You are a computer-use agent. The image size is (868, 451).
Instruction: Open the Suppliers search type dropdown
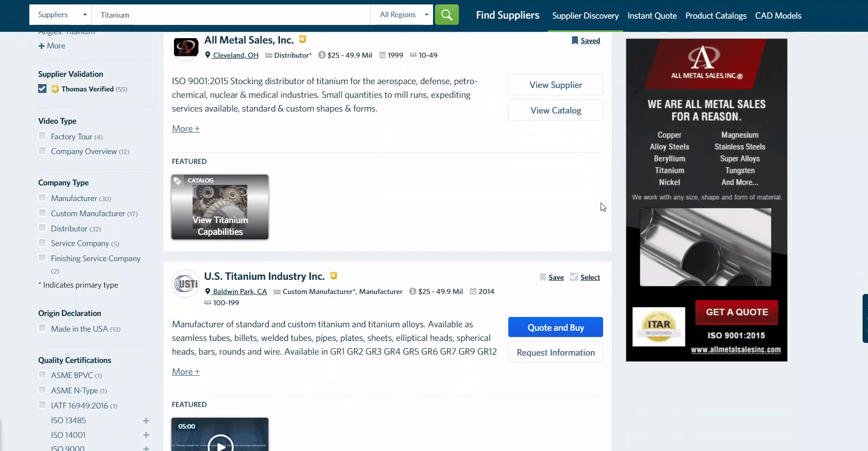[x=61, y=15]
